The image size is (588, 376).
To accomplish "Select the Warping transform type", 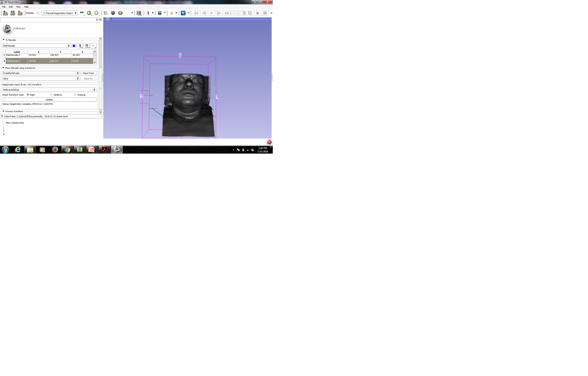I will point(75,95).
